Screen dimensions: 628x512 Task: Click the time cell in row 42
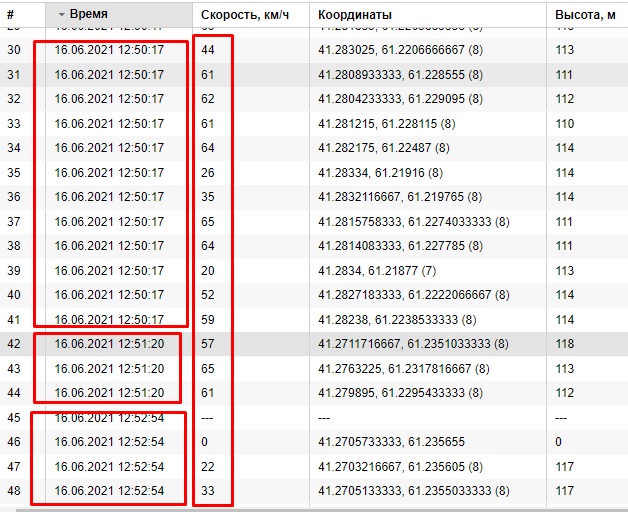coord(111,343)
